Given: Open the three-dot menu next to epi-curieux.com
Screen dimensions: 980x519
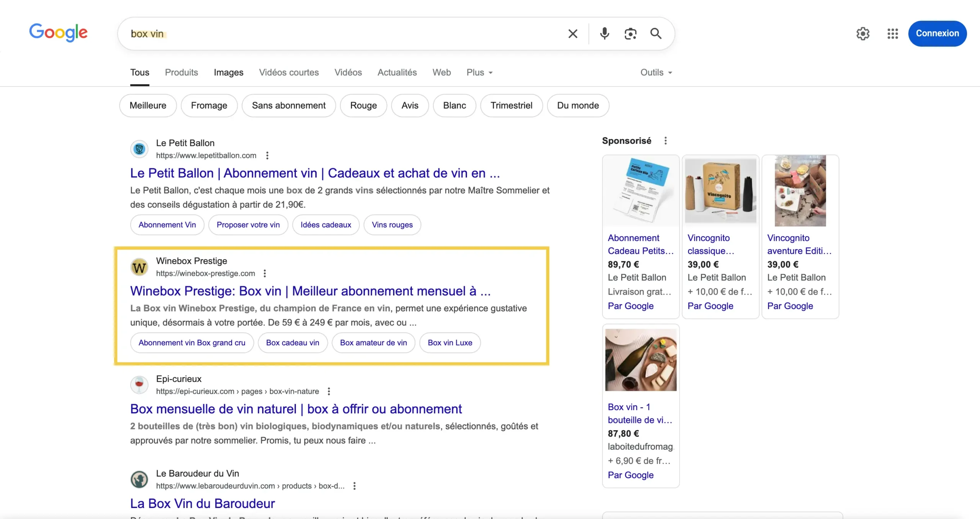Looking at the screenshot, I should (x=329, y=391).
